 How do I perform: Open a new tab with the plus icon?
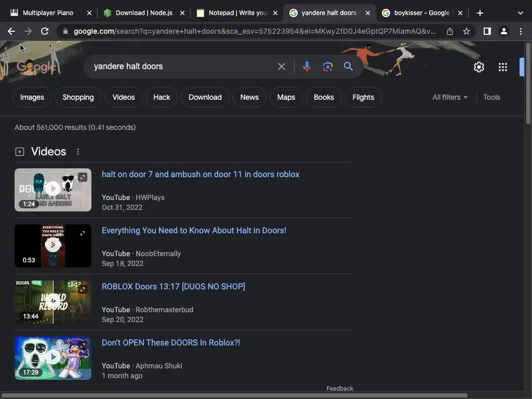point(480,13)
